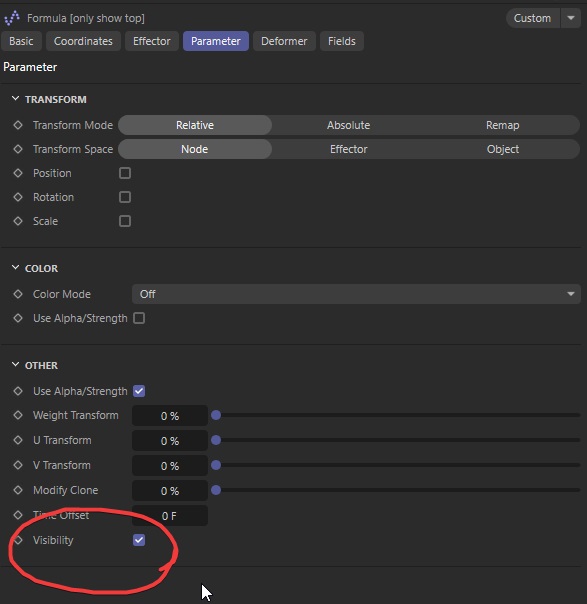Enable the Position checkbox
This screenshot has width=587, height=604.
pyautogui.click(x=125, y=173)
